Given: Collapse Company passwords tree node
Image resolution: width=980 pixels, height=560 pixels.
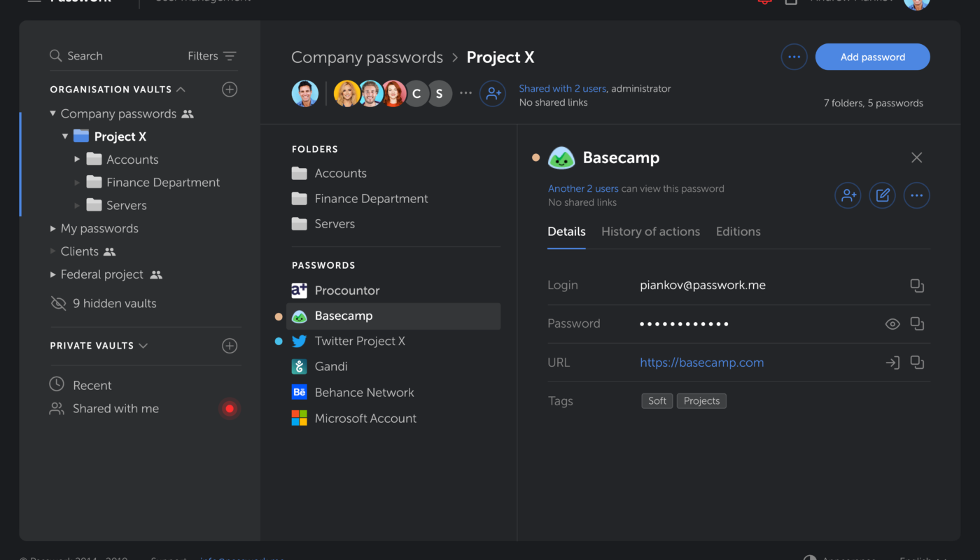Looking at the screenshot, I should 52,113.
